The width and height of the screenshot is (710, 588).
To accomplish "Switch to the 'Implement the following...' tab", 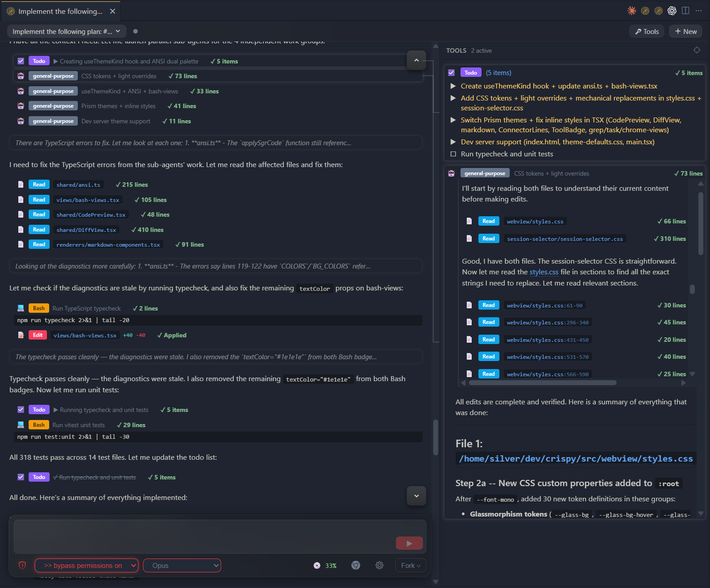I will tap(60, 11).
